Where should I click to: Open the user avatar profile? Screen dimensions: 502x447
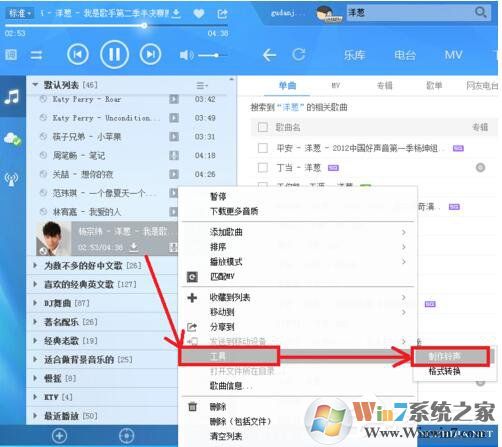(325, 14)
